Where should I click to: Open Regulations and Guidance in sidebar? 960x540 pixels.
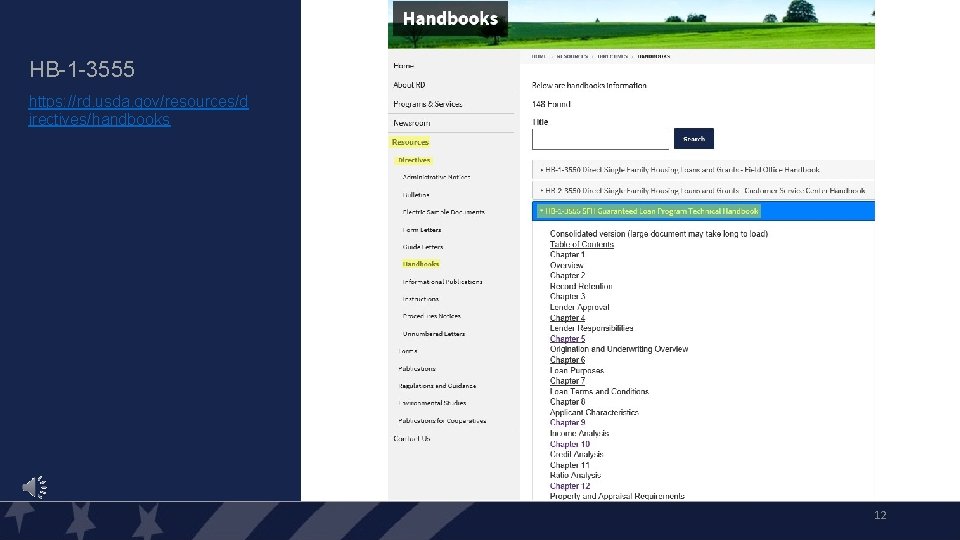pyautogui.click(x=437, y=386)
